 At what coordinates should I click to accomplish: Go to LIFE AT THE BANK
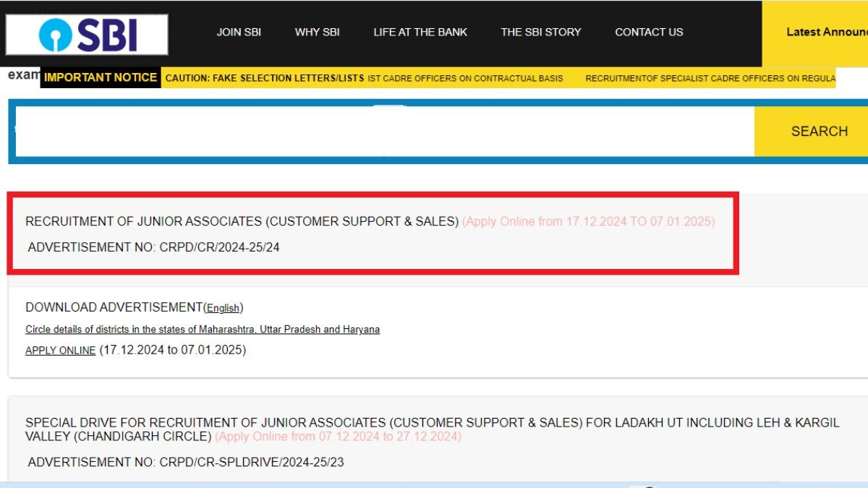point(420,32)
